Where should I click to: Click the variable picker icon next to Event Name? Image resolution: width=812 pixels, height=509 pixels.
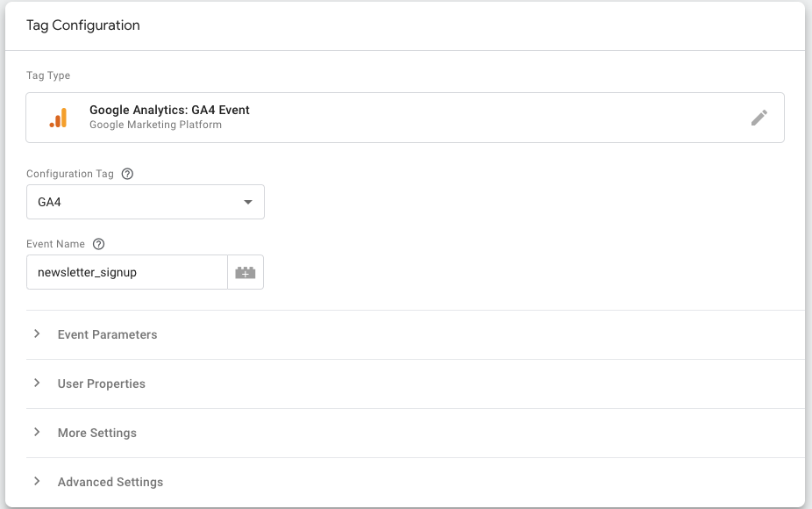coord(246,273)
